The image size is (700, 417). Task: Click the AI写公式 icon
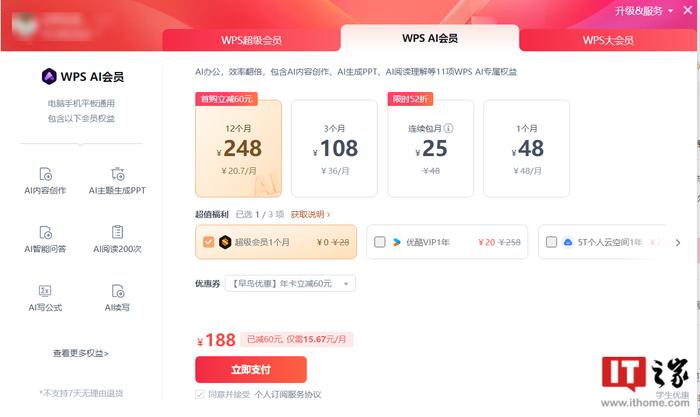45,291
